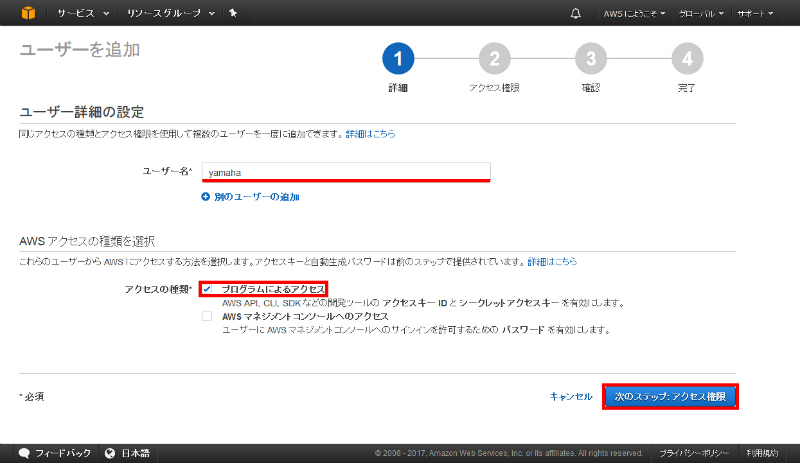The width and height of the screenshot is (800, 463).
Task: Click the アクセスの種類* field label
Action: point(158,289)
